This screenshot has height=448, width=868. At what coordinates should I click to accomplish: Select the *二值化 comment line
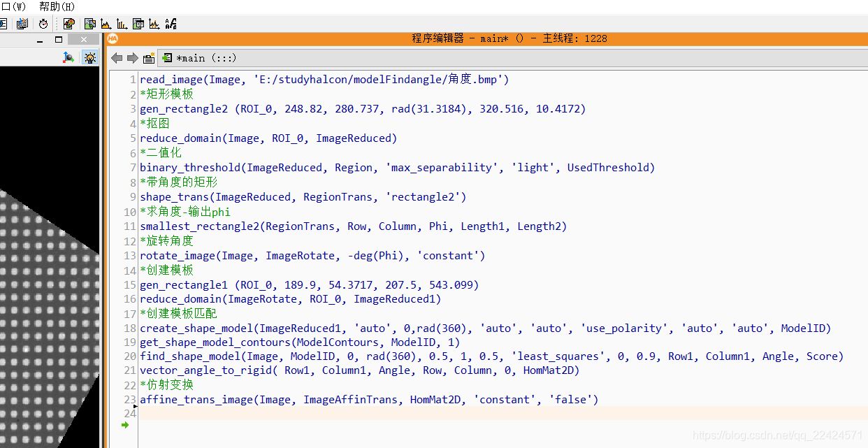point(160,152)
